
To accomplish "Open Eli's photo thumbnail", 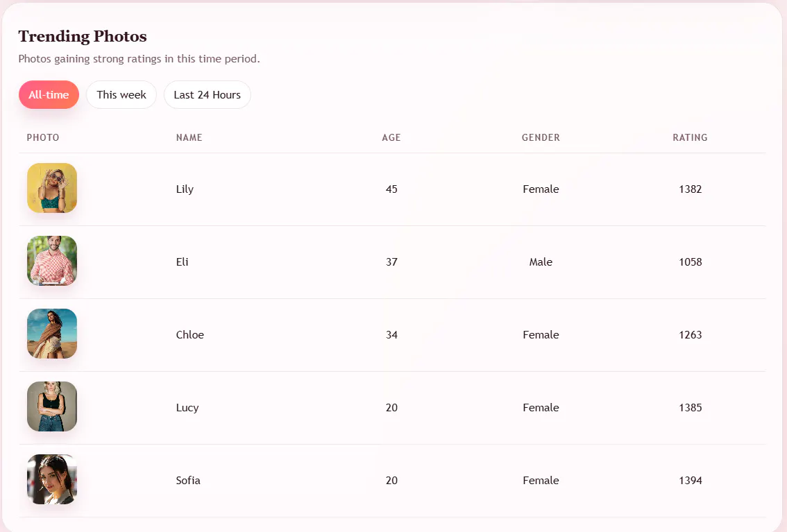I will click(x=52, y=261).
